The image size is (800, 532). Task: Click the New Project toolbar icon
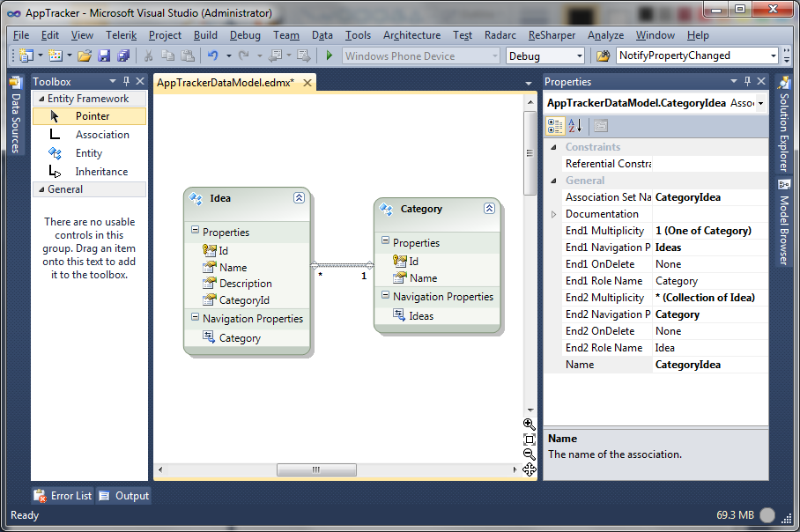click(x=26, y=55)
